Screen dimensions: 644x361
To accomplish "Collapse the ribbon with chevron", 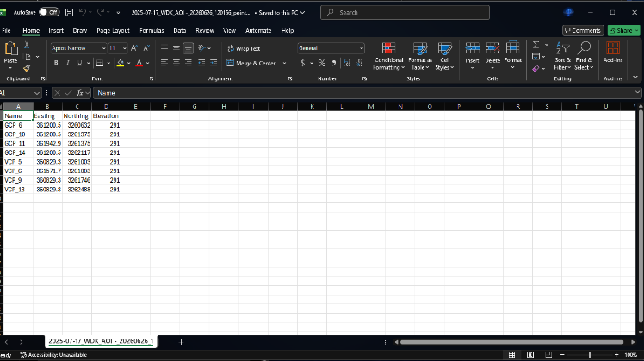I will (635, 78).
